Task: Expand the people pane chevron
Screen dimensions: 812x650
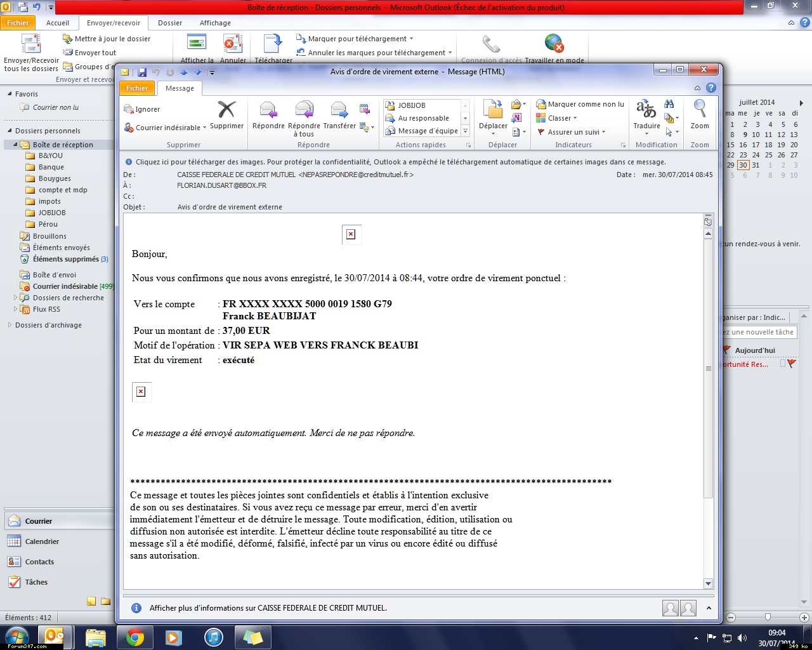Action: [x=709, y=608]
